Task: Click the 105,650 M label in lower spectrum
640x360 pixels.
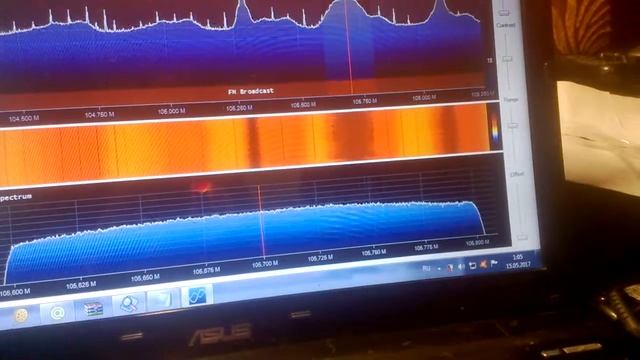Action: [145, 278]
